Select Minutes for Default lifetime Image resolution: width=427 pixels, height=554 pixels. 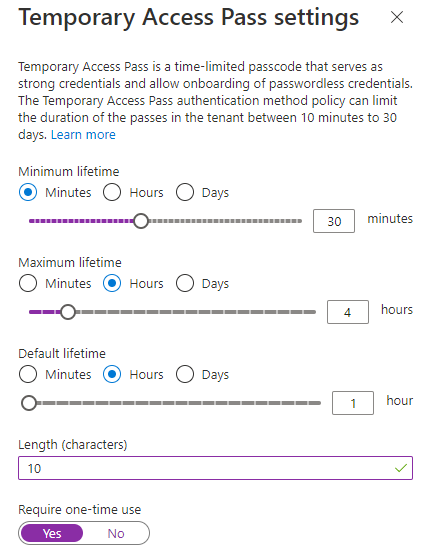click(x=28, y=374)
